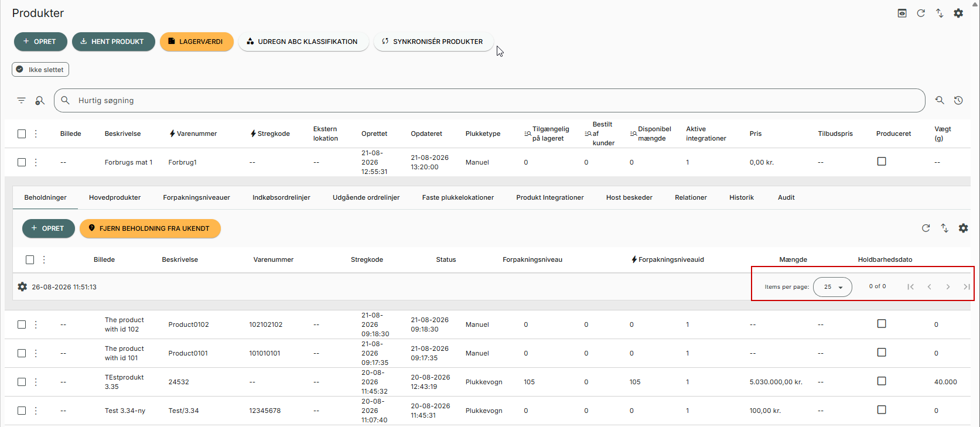Click HENT PRODUKT button
The height and width of the screenshot is (427, 980).
[114, 42]
